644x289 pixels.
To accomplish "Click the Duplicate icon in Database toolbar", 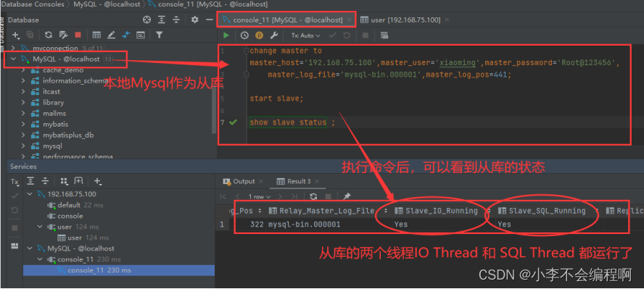I will pos(30,35).
